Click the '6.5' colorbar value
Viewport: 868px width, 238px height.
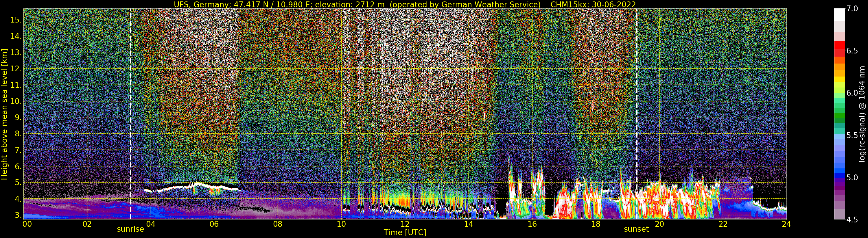pyautogui.click(x=852, y=51)
